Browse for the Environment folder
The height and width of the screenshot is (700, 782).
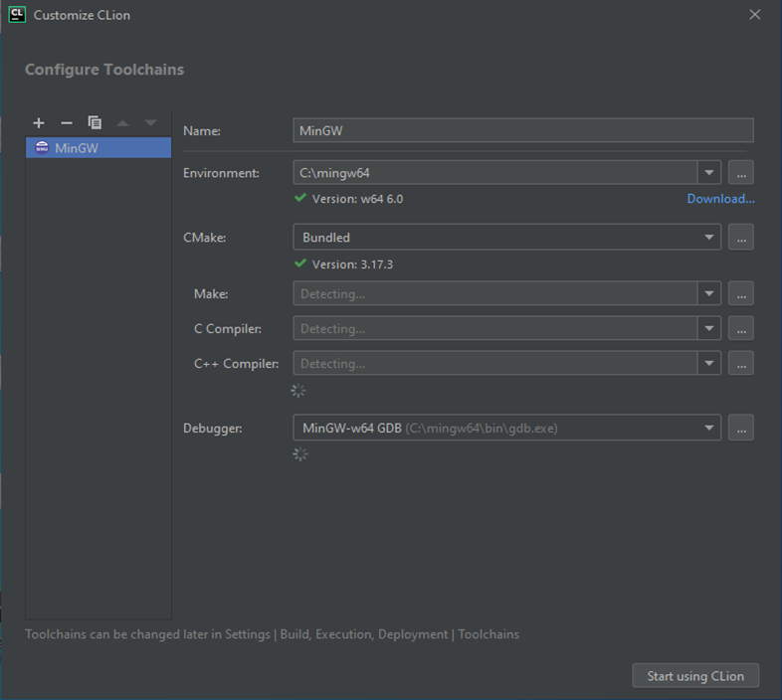pyautogui.click(x=740, y=172)
